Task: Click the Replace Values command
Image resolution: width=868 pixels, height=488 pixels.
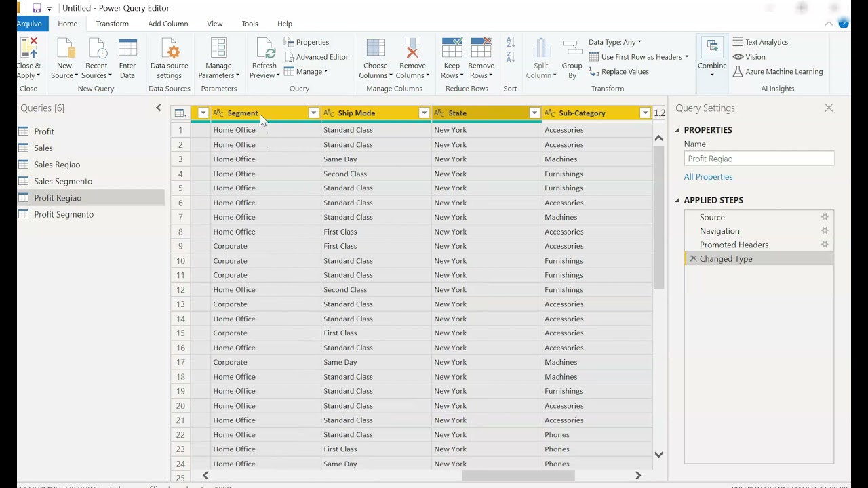Action: pyautogui.click(x=619, y=72)
